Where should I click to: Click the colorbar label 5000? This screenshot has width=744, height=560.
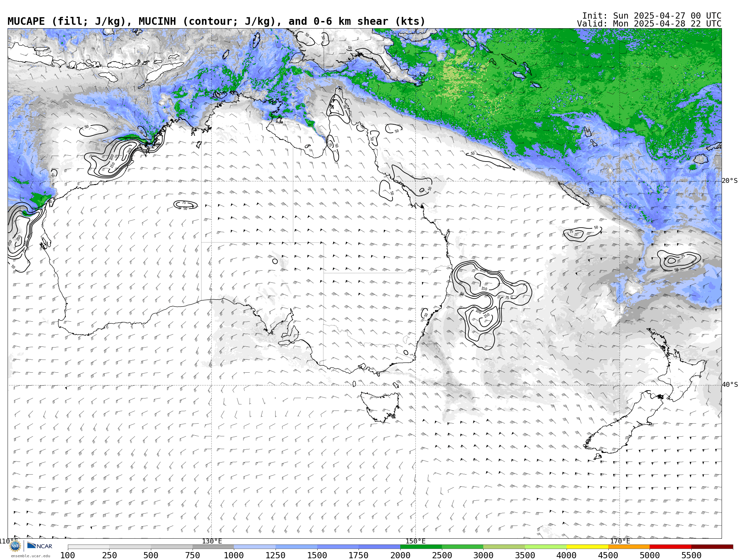tap(650, 556)
